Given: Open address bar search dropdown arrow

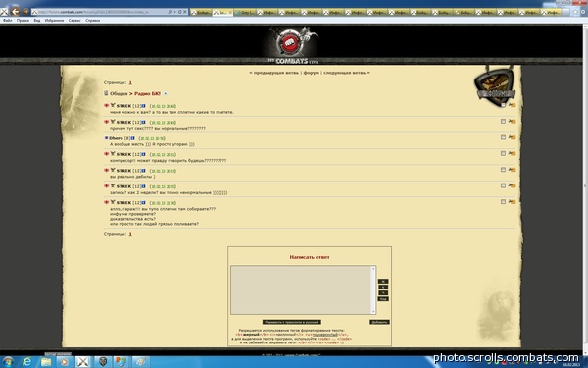Looking at the screenshot, I should point(174,12).
